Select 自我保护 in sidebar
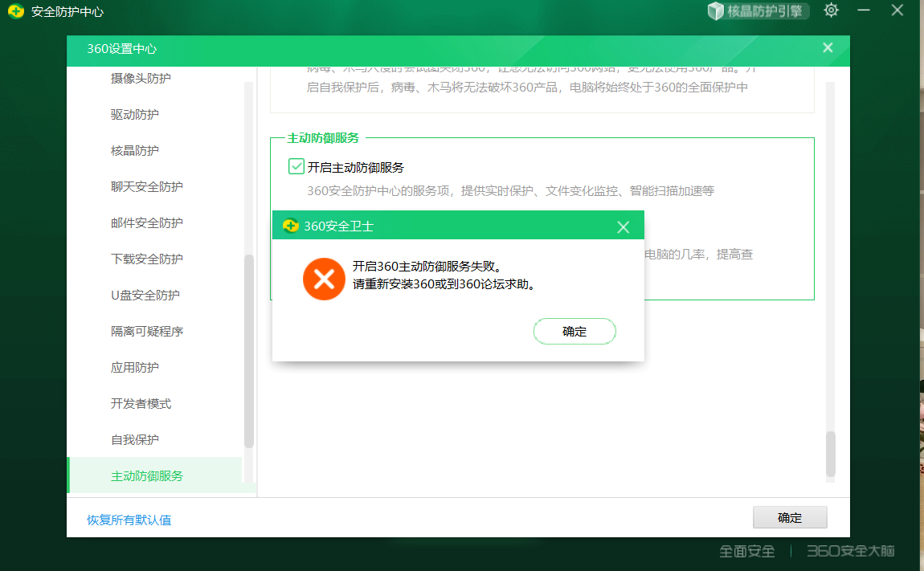This screenshot has height=571, width=924. (x=135, y=439)
